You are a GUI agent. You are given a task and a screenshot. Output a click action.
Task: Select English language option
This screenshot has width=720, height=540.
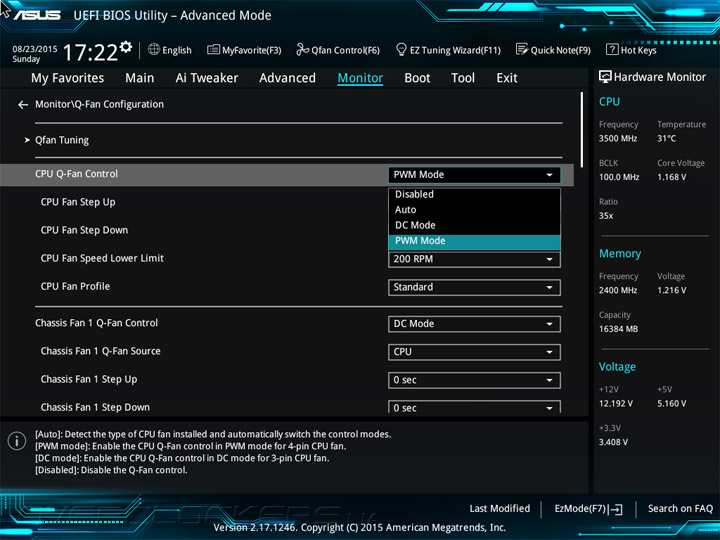pos(177,51)
